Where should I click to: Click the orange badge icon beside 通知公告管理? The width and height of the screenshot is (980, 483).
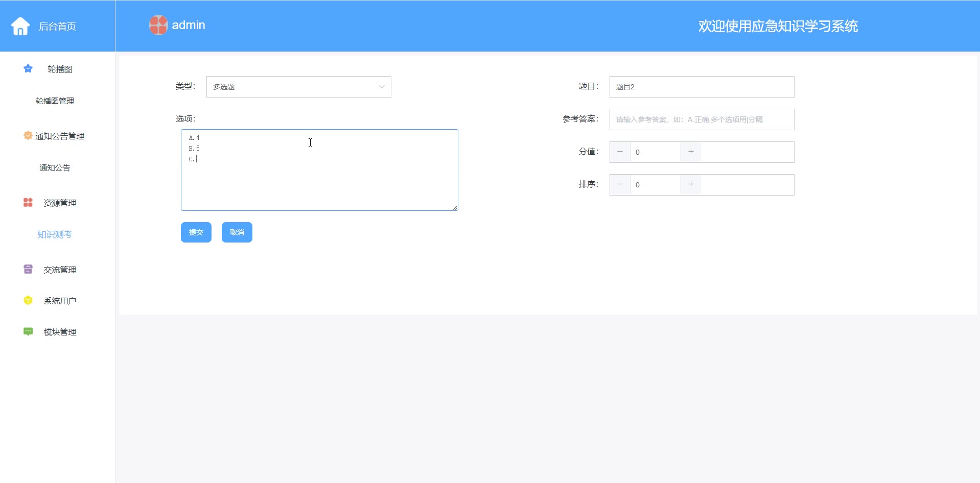click(28, 135)
